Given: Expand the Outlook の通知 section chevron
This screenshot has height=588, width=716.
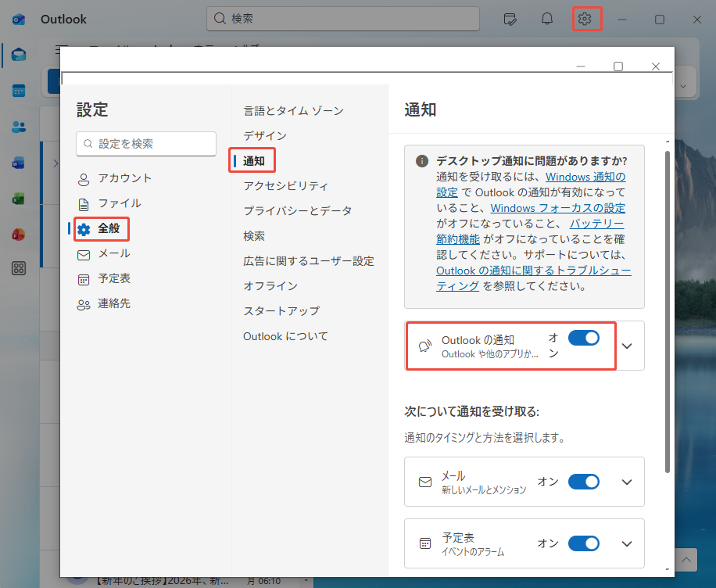Looking at the screenshot, I should click(x=625, y=346).
